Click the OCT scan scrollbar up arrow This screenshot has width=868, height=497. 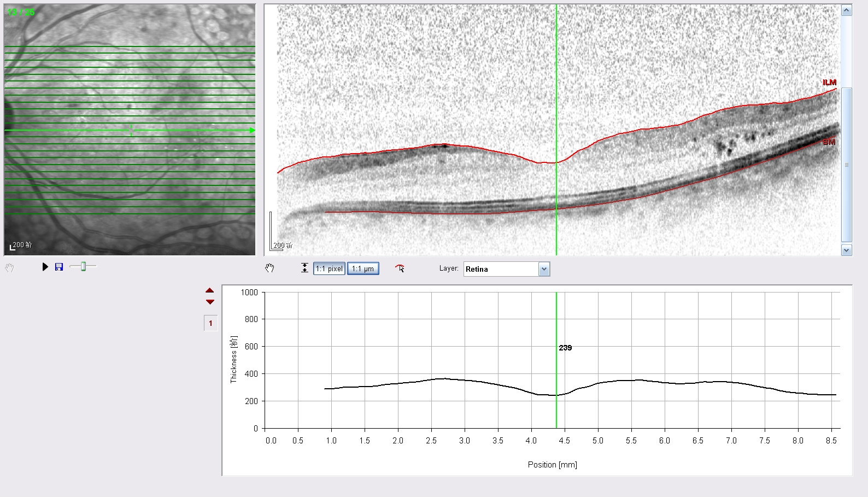[847, 10]
